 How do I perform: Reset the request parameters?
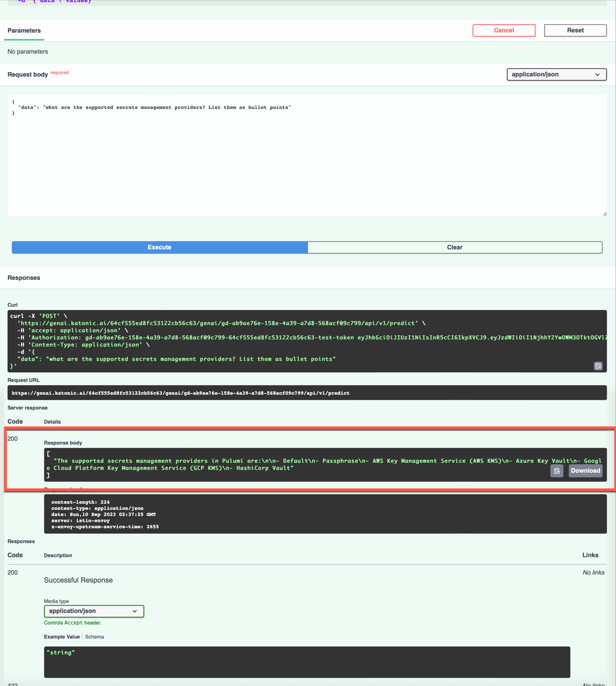point(576,30)
